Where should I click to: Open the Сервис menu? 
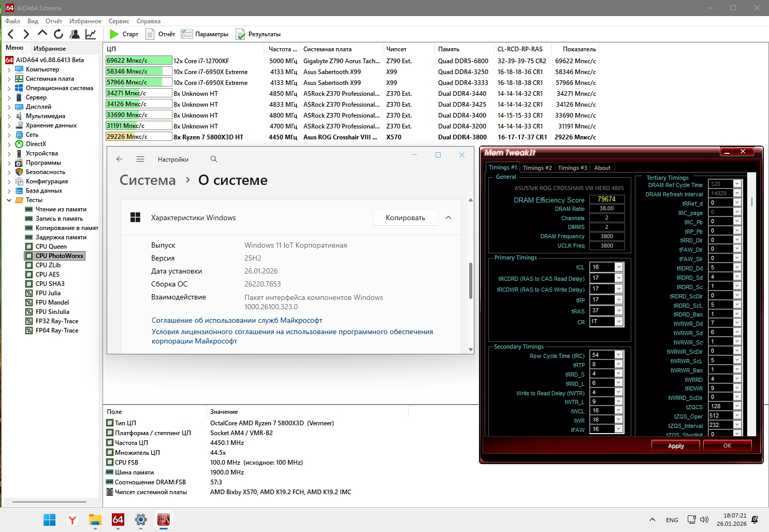[119, 21]
